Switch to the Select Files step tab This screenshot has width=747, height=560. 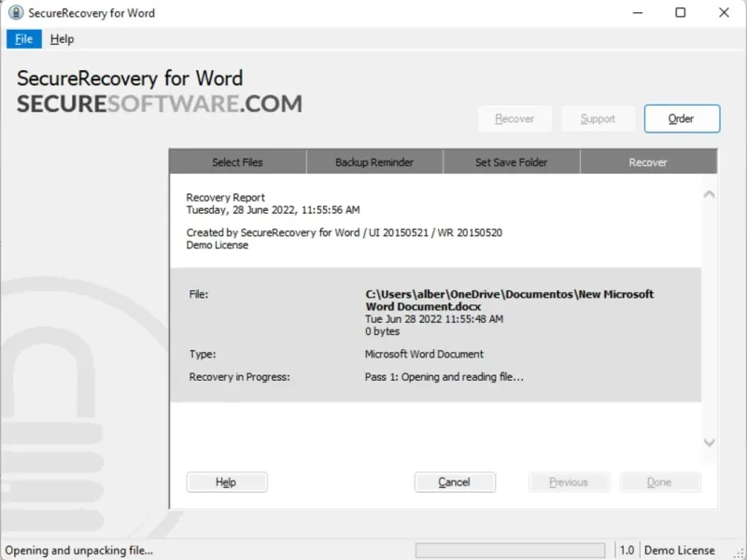click(237, 161)
